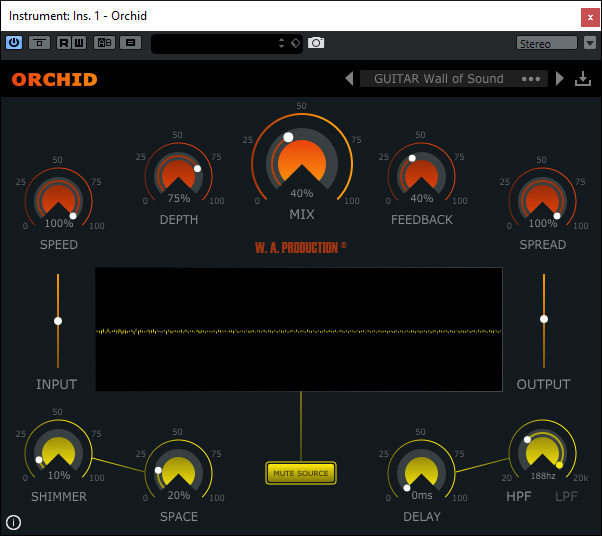Click the Write automation W button
Image resolution: width=602 pixels, height=536 pixels.
point(78,43)
